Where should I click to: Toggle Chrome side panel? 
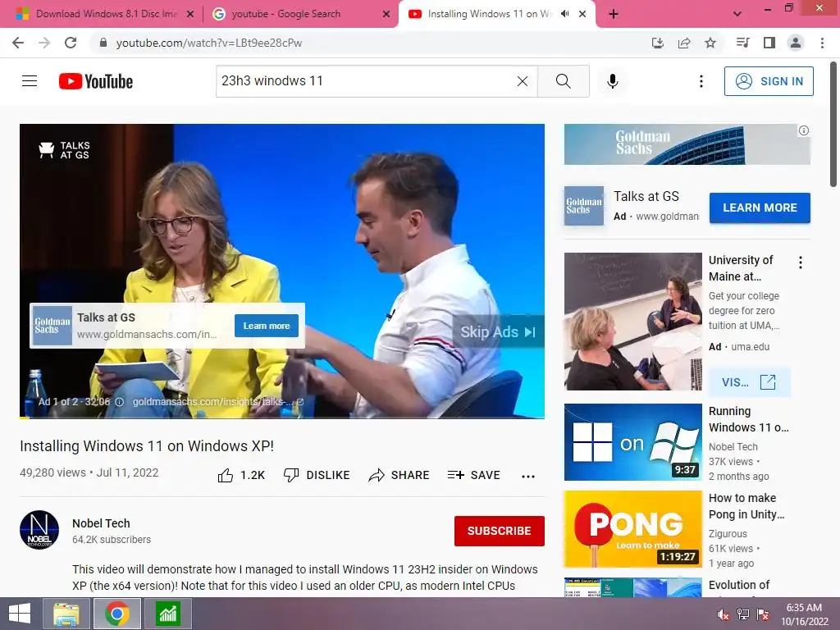tap(769, 43)
